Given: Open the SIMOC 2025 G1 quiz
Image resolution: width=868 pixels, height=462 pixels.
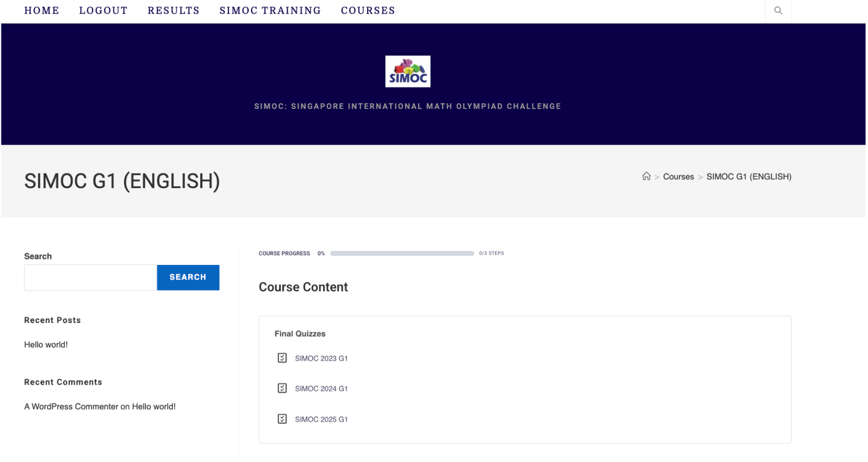Looking at the screenshot, I should tap(321, 419).
